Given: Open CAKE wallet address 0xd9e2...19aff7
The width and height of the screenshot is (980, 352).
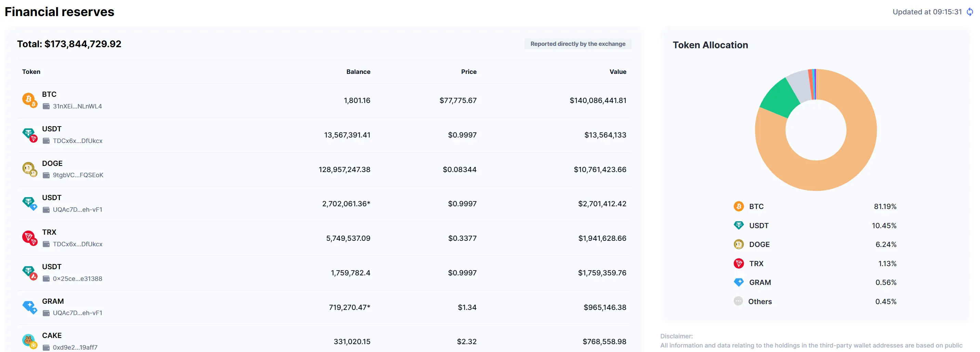Looking at the screenshot, I should coord(75,348).
